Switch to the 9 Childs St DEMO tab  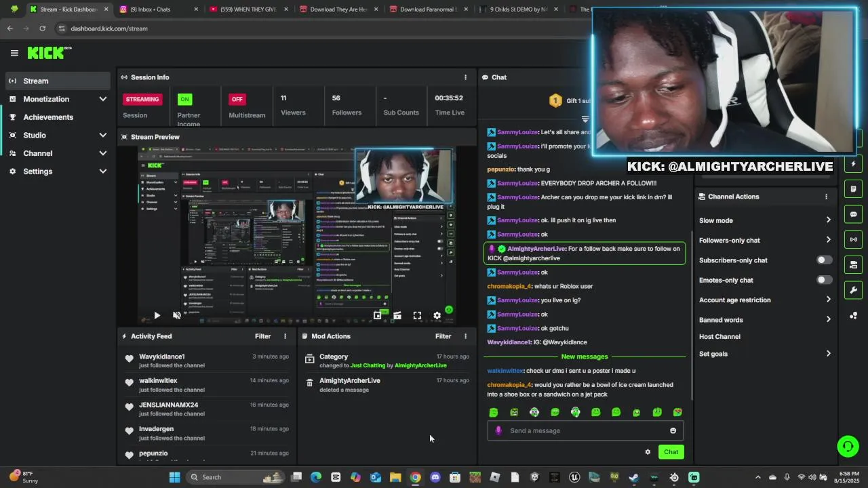pos(519,9)
